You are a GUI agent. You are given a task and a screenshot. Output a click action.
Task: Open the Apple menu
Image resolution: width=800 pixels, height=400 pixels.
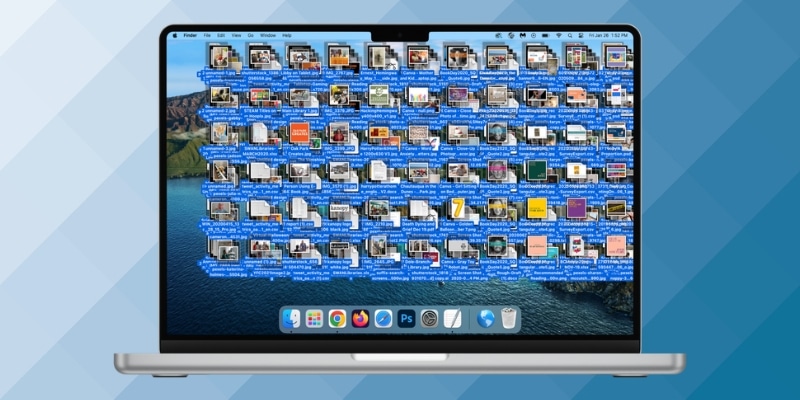[x=174, y=36]
